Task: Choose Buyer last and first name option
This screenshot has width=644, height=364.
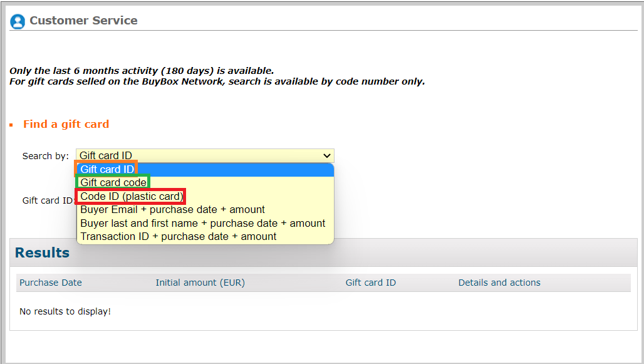Action: 202,223
